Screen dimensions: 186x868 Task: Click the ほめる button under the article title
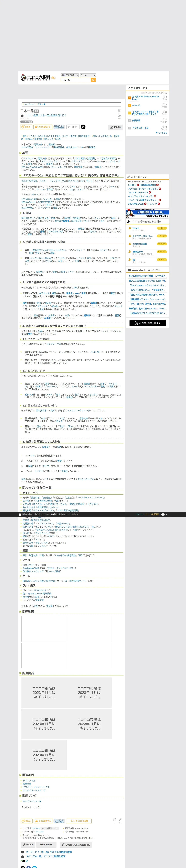tap(26, 127)
